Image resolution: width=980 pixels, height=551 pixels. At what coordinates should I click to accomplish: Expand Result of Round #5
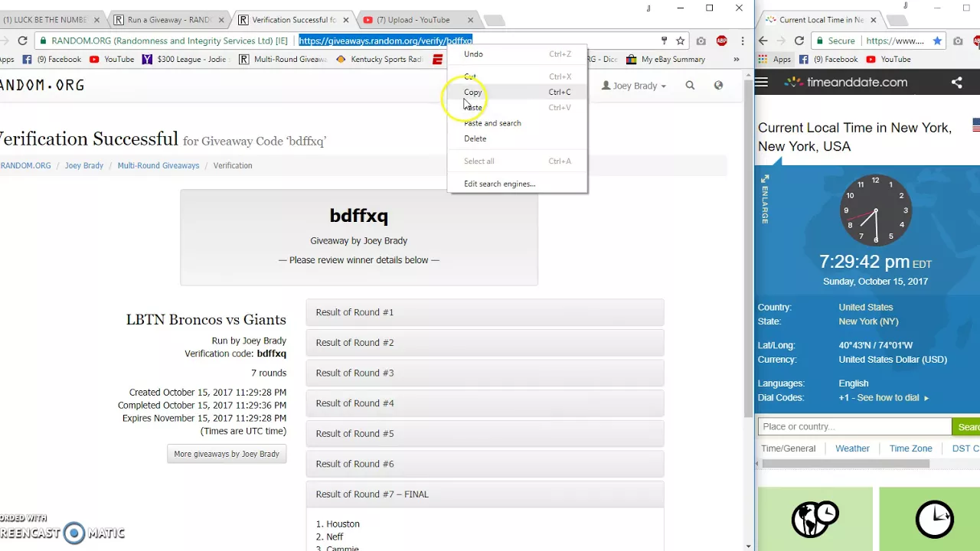485,433
